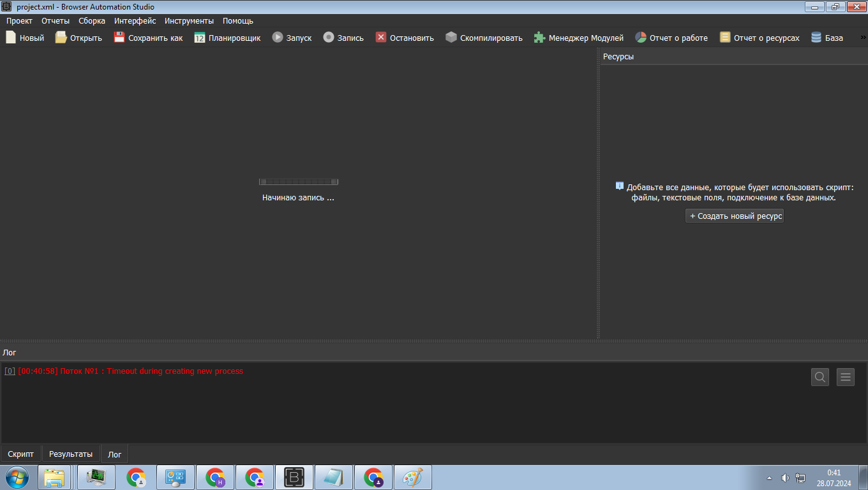Click the Создать новый ресурс button
The width and height of the screenshot is (868, 490).
(x=735, y=216)
